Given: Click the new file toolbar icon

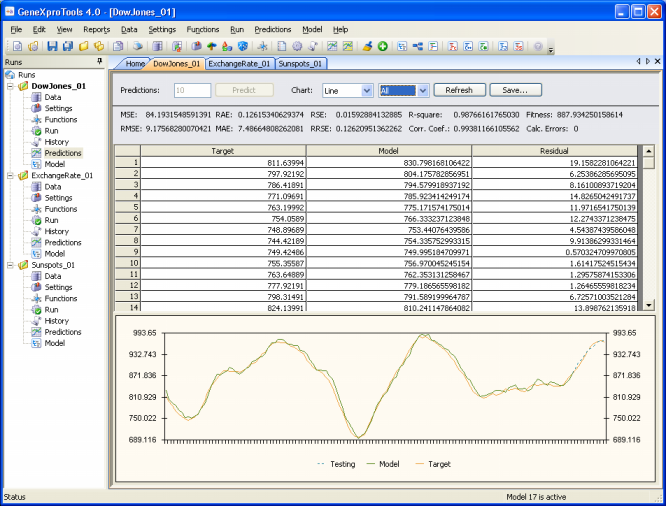Looking at the screenshot, I should coord(17,46).
